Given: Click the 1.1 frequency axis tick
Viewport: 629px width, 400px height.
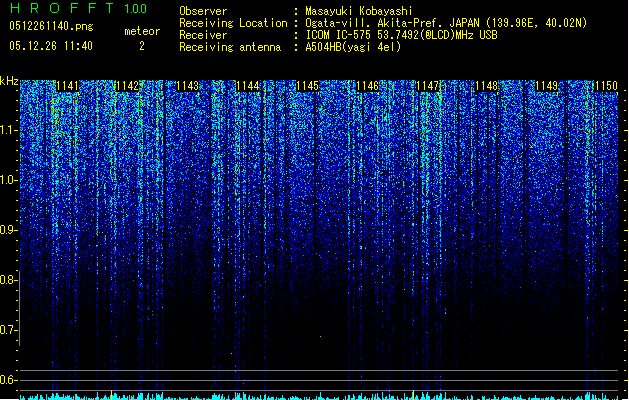Looking at the screenshot, I should pyautogui.click(x=9, y=131).
